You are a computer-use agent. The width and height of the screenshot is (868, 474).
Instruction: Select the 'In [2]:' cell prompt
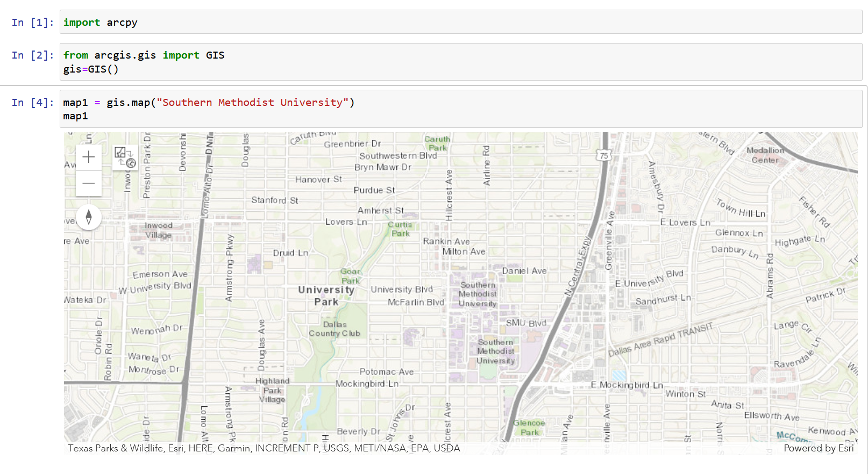[33, 55]
